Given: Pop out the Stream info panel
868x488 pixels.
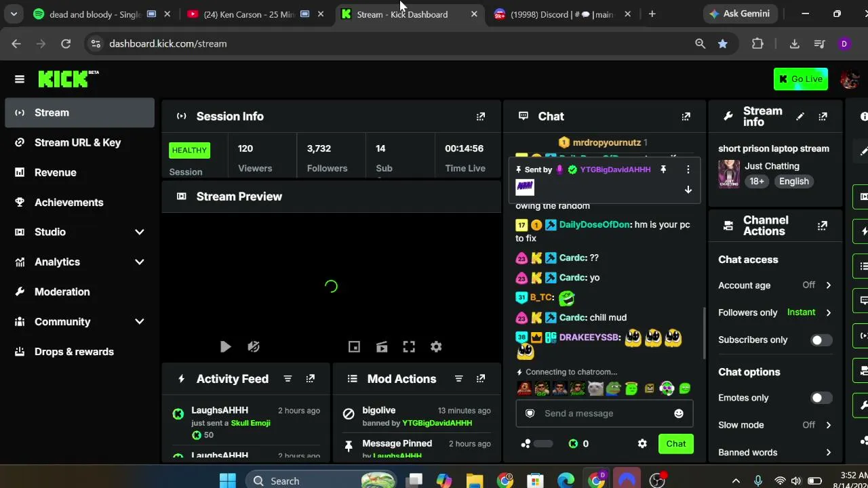Looking at the screenshot, I should (823, 117).
